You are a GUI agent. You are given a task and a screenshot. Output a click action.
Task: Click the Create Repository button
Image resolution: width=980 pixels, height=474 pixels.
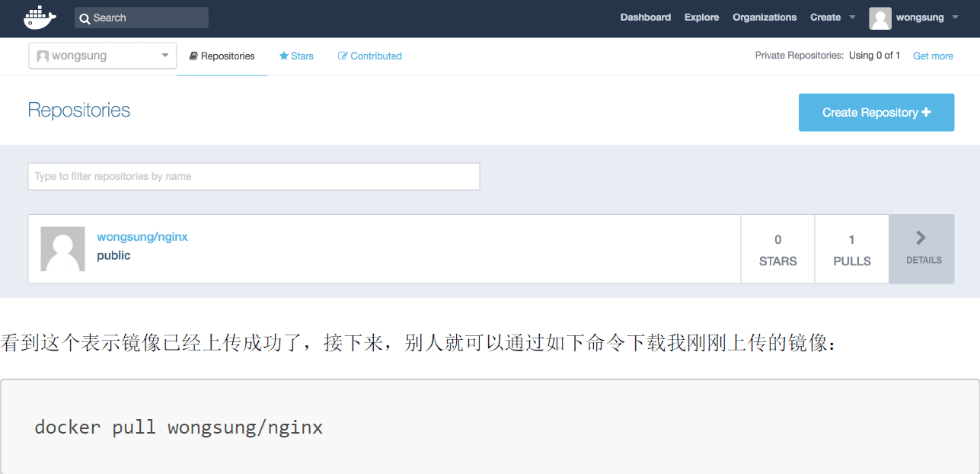[876, 111]
